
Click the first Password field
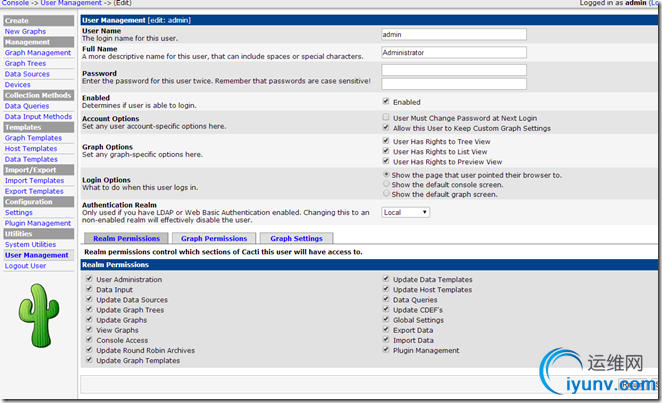coord(454,70)
